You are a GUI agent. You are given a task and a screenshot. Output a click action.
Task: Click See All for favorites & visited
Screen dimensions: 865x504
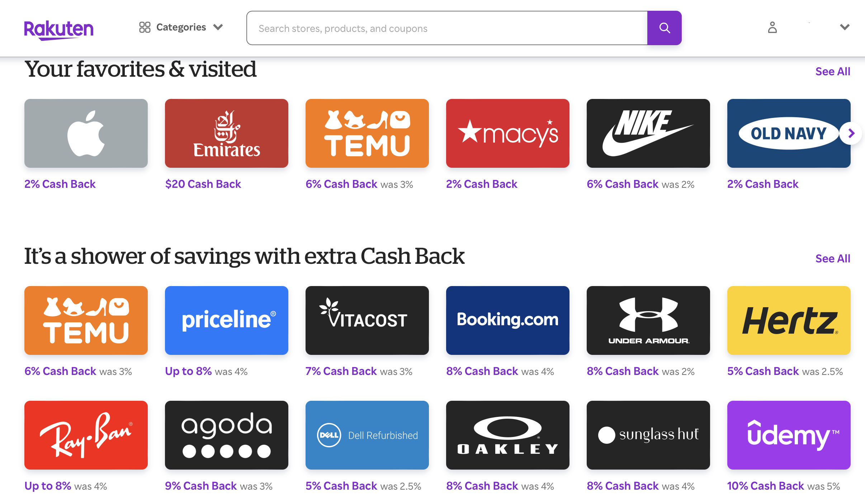(833, 71)
